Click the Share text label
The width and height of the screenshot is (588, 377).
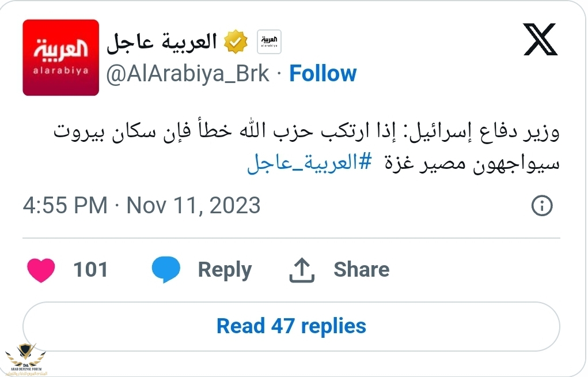point(361,270)
